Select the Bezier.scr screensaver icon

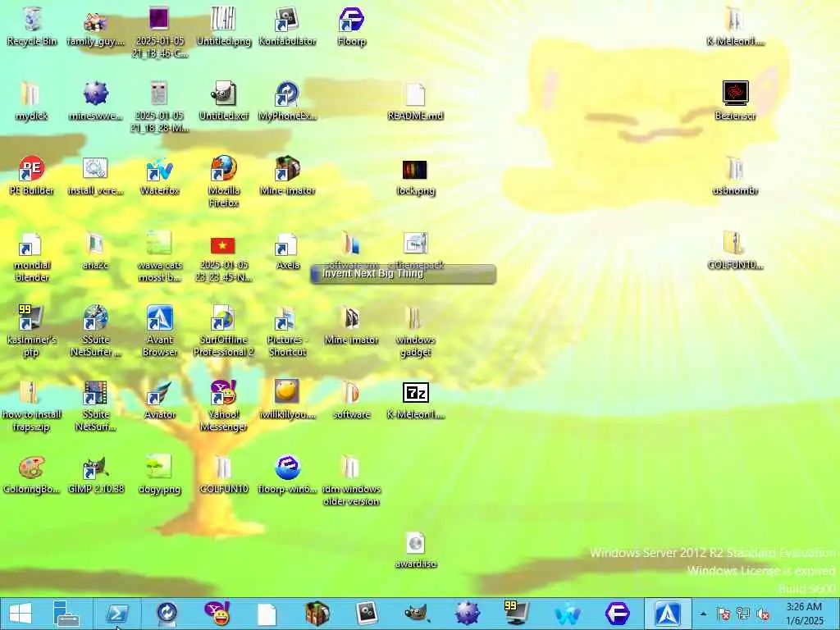click(x=735, y=101)
